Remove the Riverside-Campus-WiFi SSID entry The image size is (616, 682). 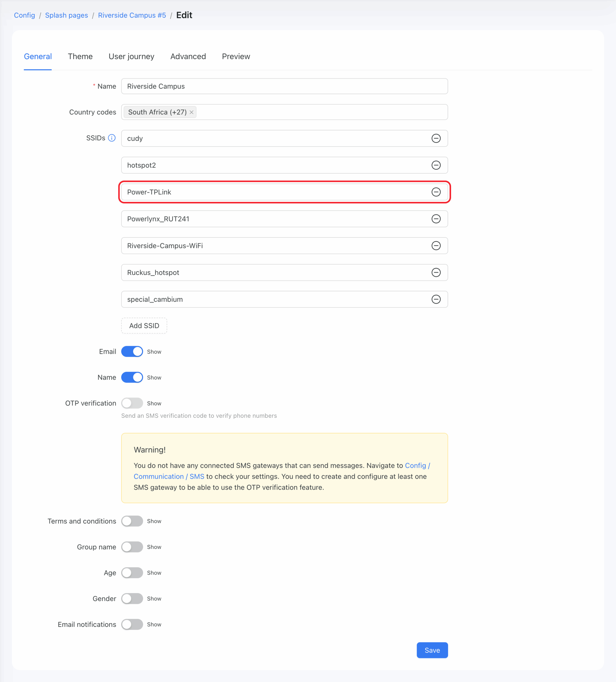(436, 246)
